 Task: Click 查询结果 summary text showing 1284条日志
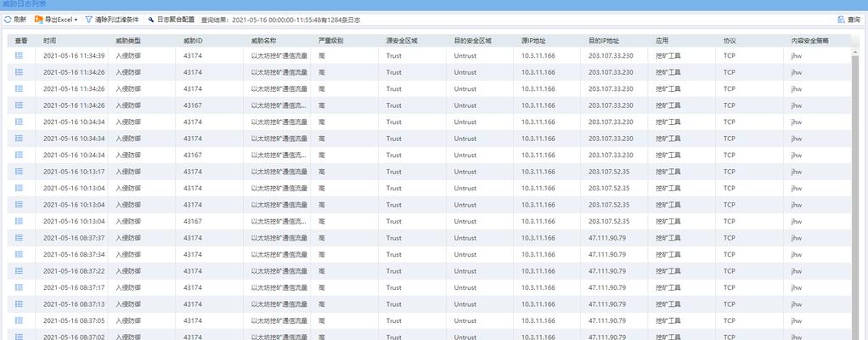pos(280,20)
